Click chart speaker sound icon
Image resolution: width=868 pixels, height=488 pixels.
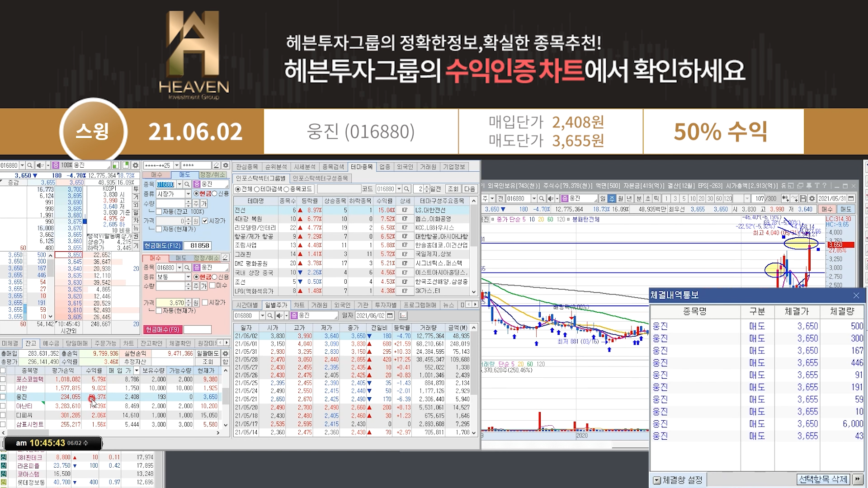551,198
